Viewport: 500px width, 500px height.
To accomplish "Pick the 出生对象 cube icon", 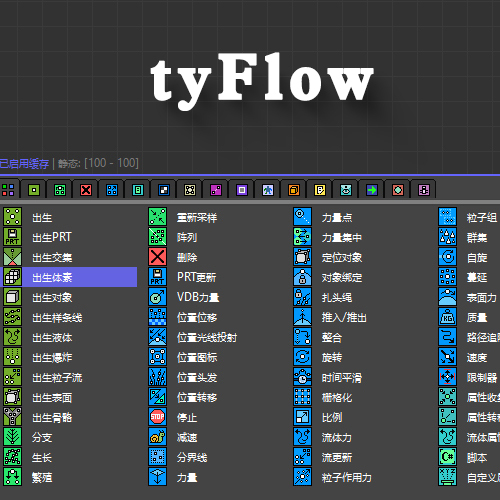I will pyautogui.click(x=12, y=296).
